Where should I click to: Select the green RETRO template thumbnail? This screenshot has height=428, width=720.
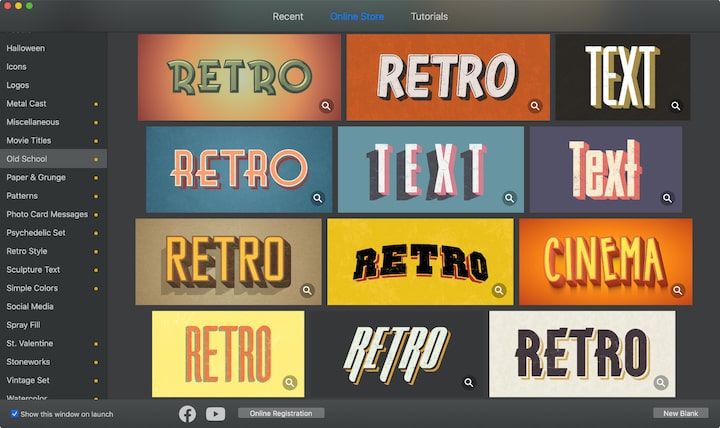point(239,77)
